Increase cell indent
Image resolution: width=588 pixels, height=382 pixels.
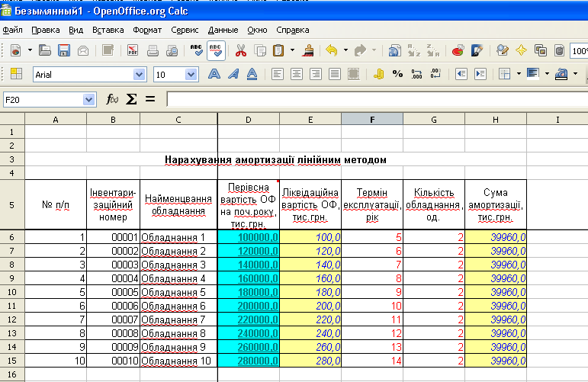480,74
